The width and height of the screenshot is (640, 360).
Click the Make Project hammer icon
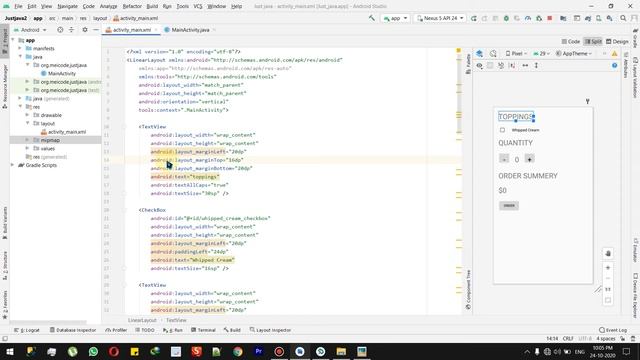[x=371, y=18]
